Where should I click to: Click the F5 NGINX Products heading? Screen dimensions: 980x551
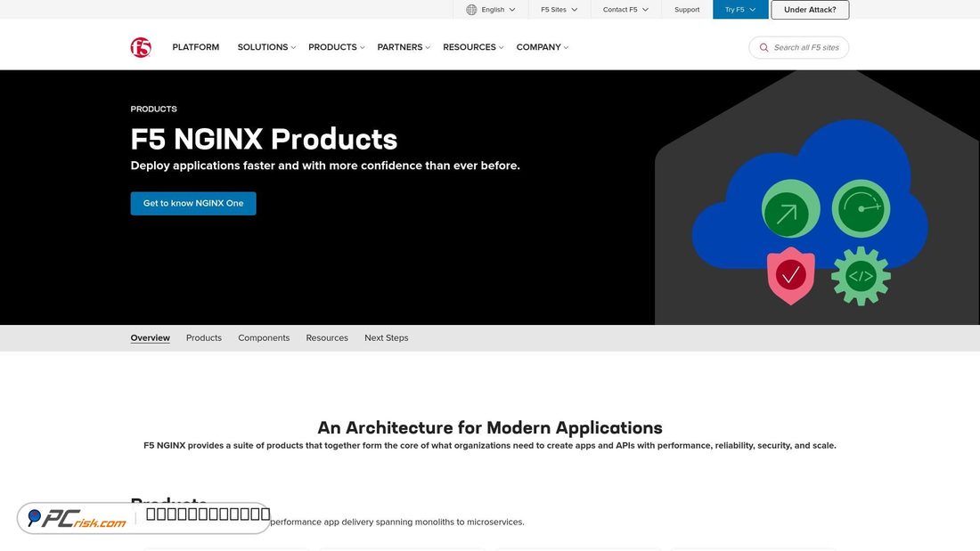point(264,139)
